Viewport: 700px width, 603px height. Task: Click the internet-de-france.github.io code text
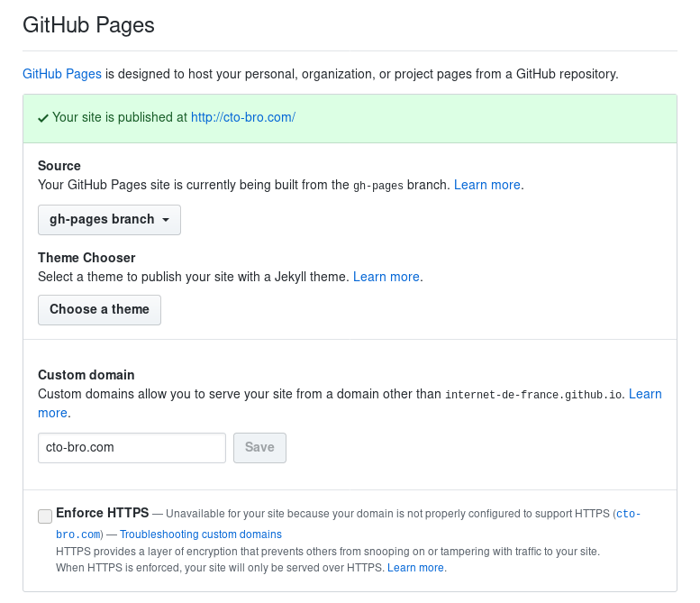[533, 395]
